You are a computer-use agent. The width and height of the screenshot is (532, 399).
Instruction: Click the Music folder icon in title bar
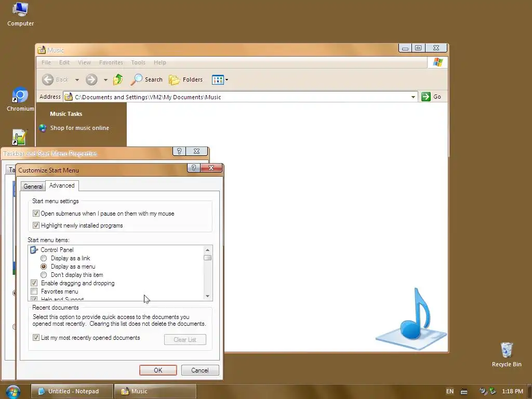[x=42, y=50]
